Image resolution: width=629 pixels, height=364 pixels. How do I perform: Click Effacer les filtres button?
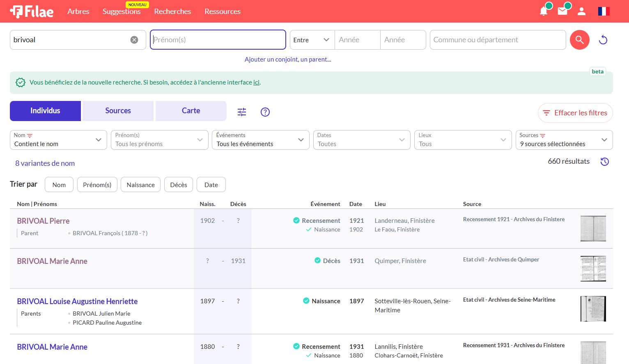pos(575,113)
